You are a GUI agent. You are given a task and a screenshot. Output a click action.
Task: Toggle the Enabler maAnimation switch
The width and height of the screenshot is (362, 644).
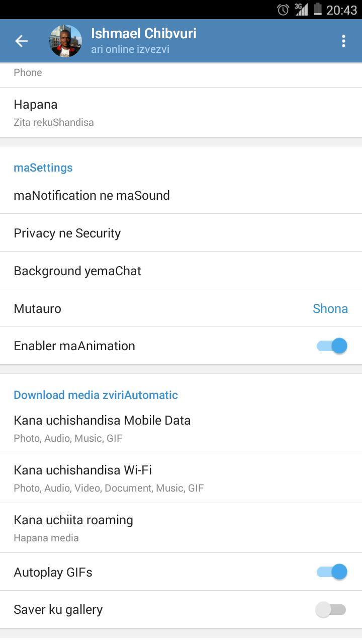tap(332, 346)
